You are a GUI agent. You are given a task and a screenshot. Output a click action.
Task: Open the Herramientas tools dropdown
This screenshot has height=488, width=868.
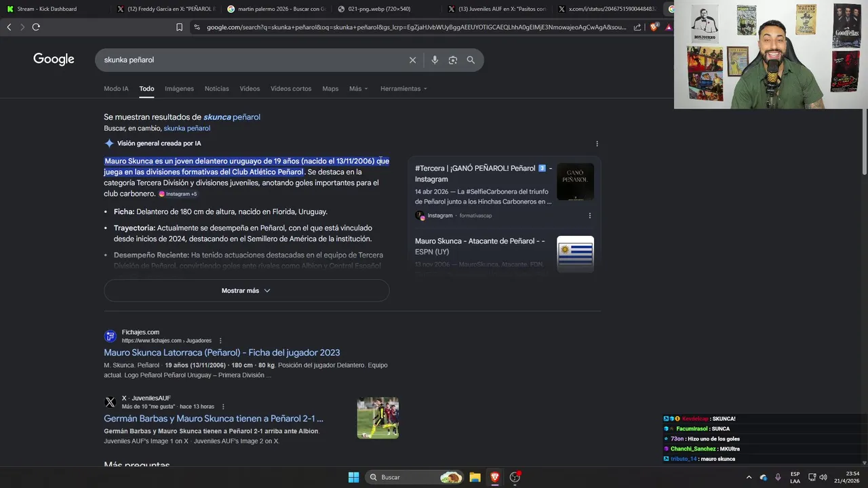point(404,89)
